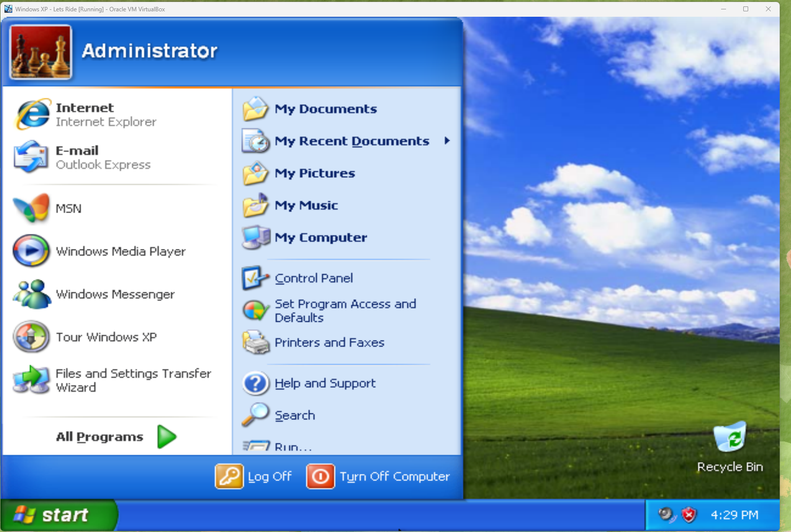Click the green start button
The image size is (791, 532).
pyautogui.click(x=59, y=515)
